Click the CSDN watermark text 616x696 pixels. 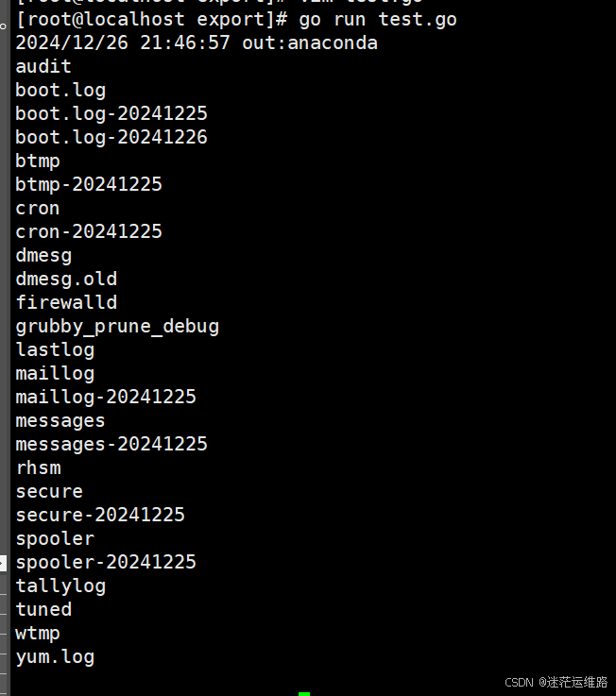tap(556, 682)
